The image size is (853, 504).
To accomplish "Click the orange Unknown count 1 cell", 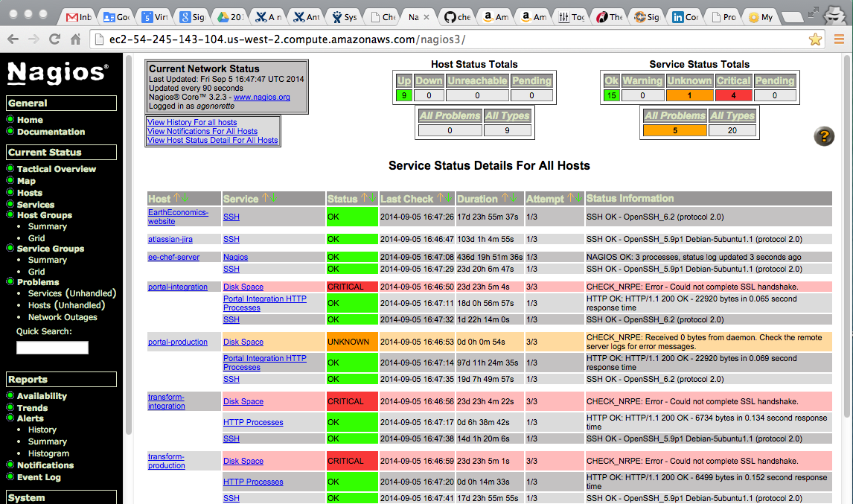I will click(689, 95).
